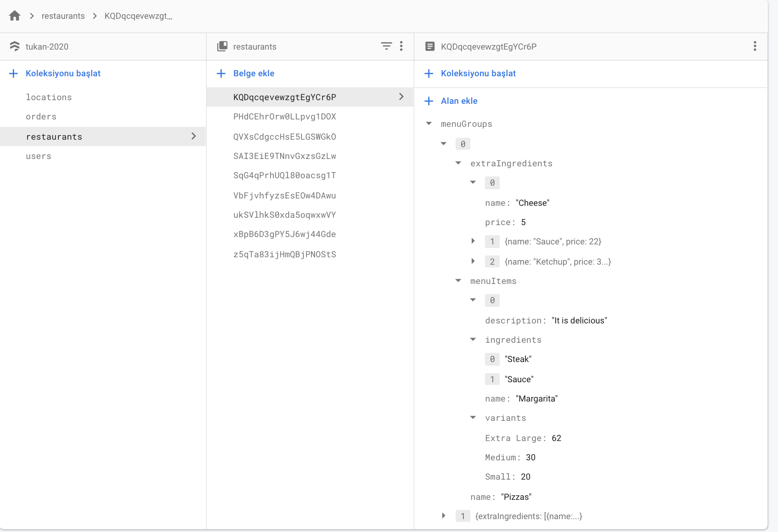Open document PHdCEhrOrw0LLpvg1DOX
The height and width of the screenshot is (532, 778).
click(x=285, y=117)
